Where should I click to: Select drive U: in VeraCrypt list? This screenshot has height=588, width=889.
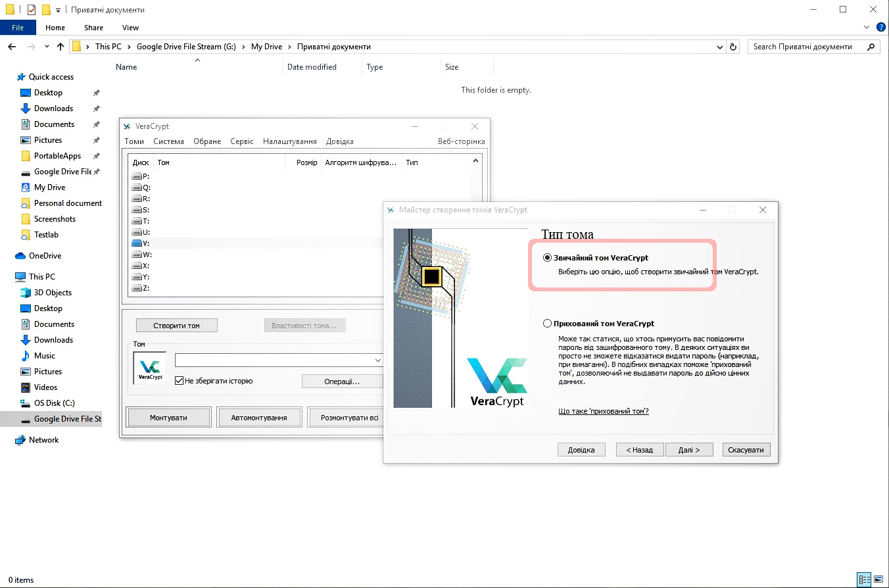tap(141, 232)
